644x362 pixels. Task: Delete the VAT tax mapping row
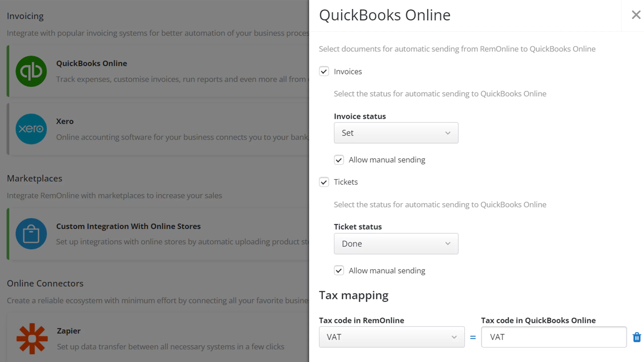click(637, 337)
